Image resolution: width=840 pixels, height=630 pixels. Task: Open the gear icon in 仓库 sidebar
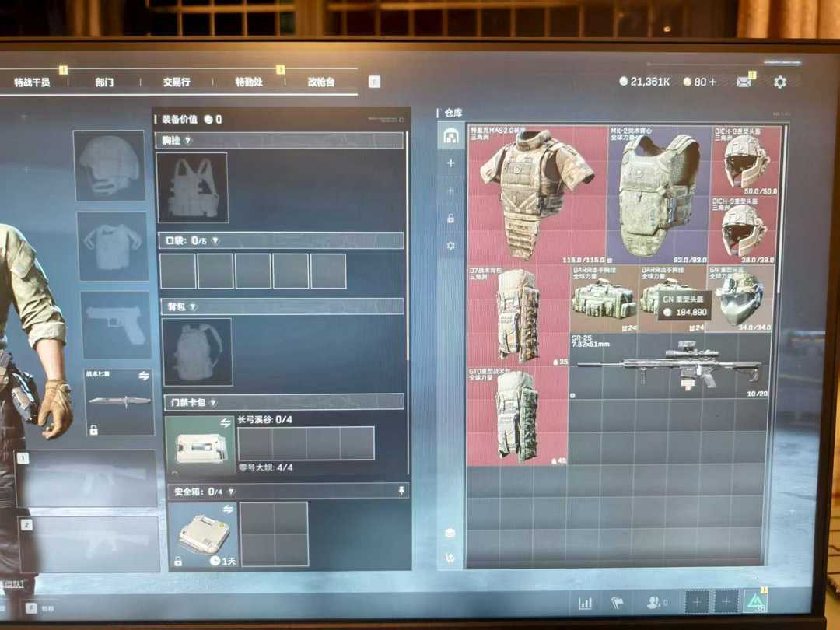coord(451,245)
